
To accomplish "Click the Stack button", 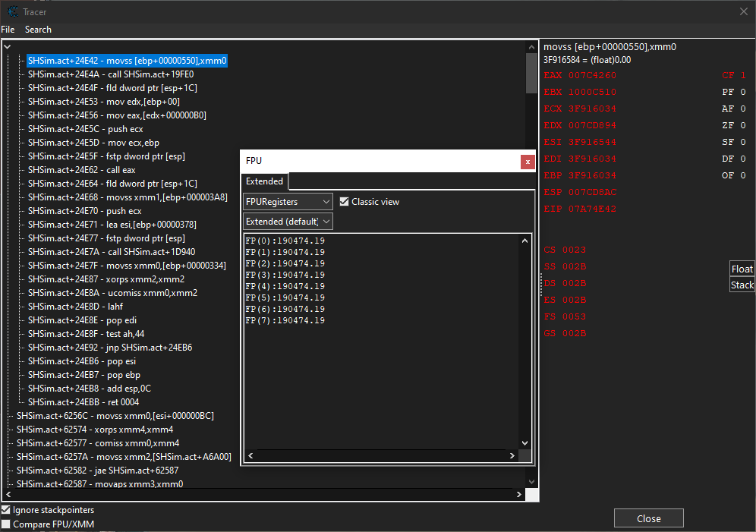I will pos(742,285).
